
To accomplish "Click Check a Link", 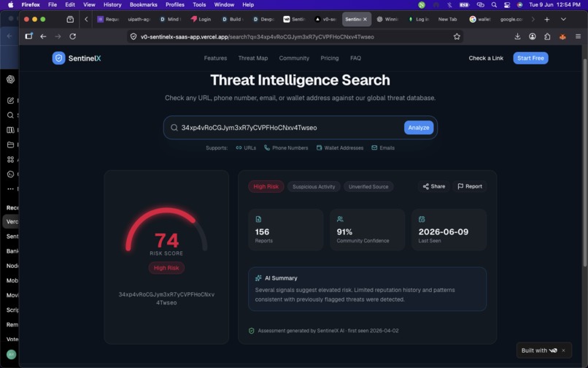I will coord(486,58).
